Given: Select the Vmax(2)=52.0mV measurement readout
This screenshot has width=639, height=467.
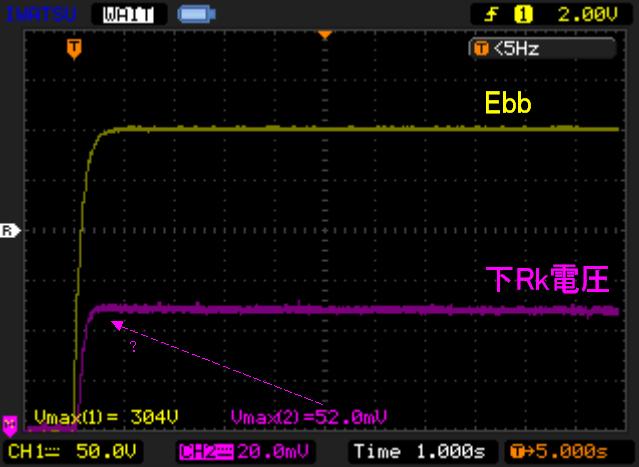Looking at the screenshot, I should 308,417.
